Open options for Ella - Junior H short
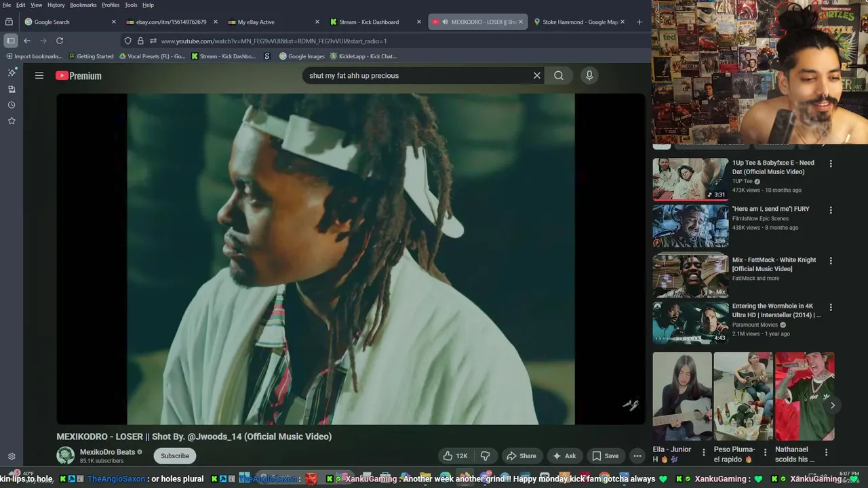The height and width of the screenshot is (488, 868). click(x=703, y=452)
